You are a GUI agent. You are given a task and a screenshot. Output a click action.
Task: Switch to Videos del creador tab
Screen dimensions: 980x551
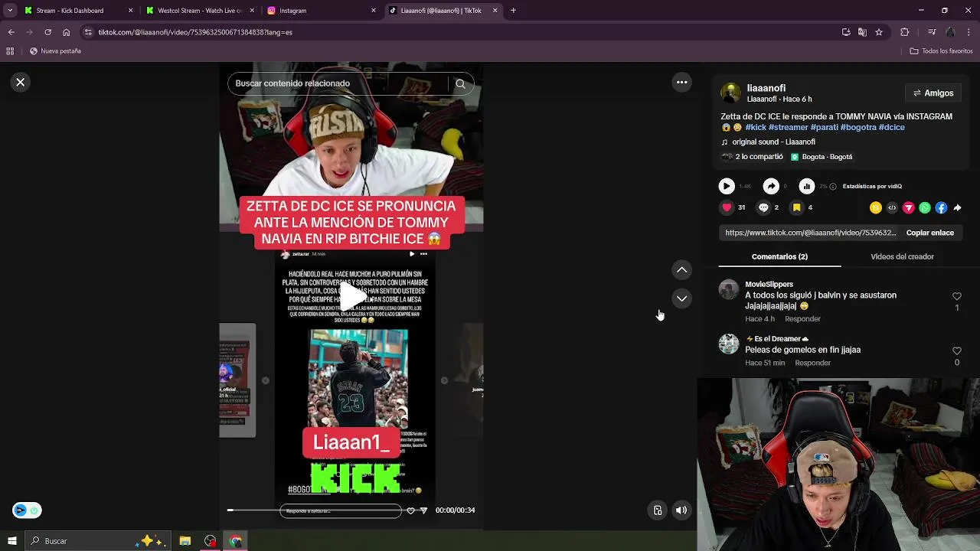point(902,256)
